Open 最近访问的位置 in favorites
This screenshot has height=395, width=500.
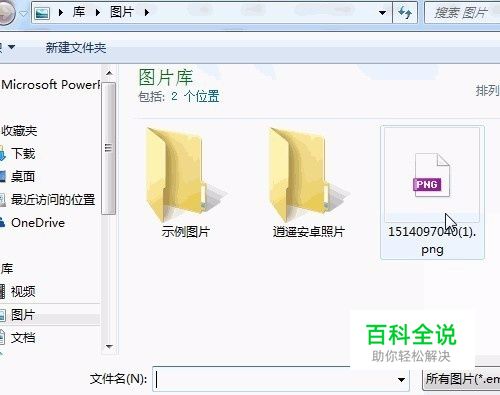pos(53,199)
